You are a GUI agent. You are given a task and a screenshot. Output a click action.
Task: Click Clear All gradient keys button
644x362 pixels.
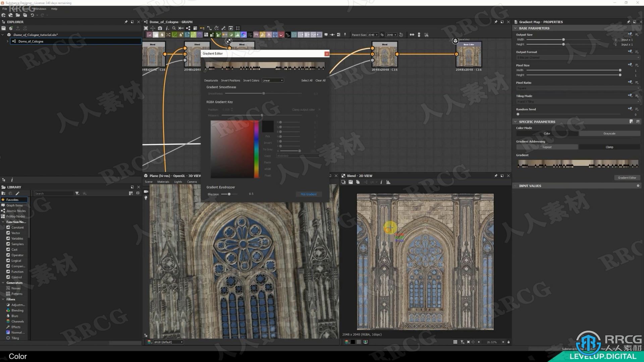(320, 80)
